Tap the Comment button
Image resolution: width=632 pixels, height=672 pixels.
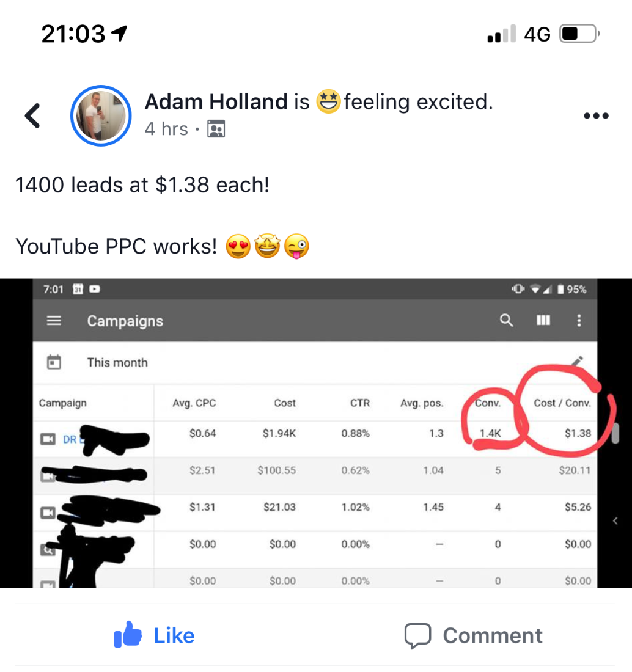click(473, 635)
